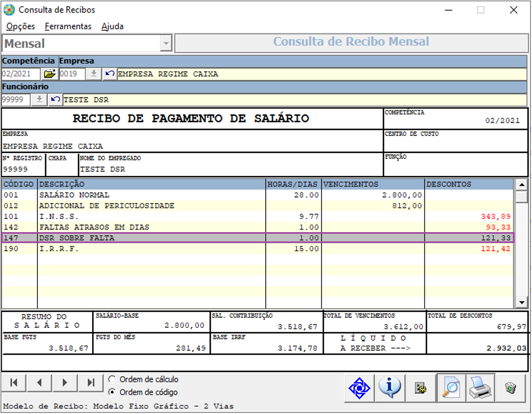Image resolution: width=532 pixels, height=414 pixels.
Task: Jump to the last record
Action: point(91,383)
